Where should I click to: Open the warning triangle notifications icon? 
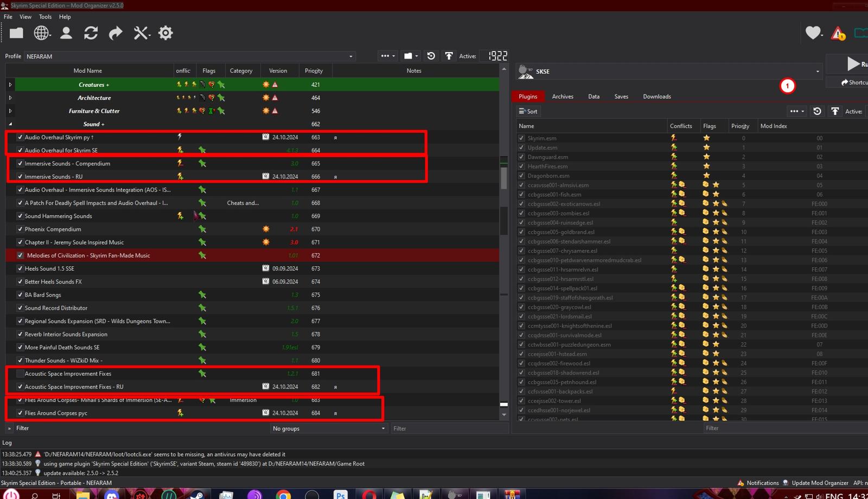tap(838, 34)
